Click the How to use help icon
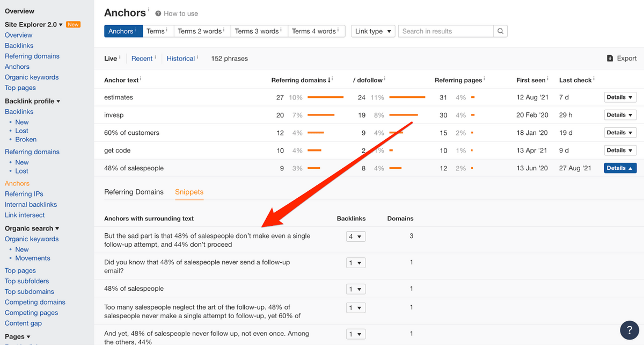 (x=158, y=13)
